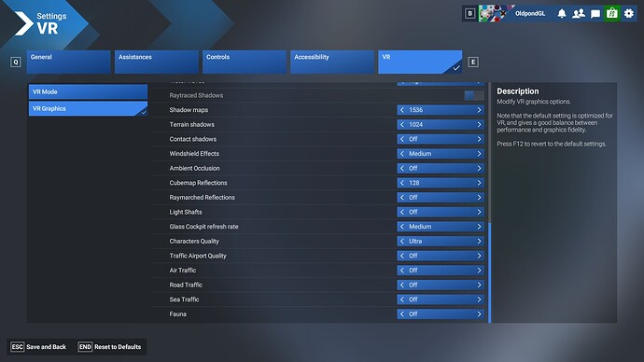
Task: Select VR Mode in the sidebar
Action: [88, 92]
